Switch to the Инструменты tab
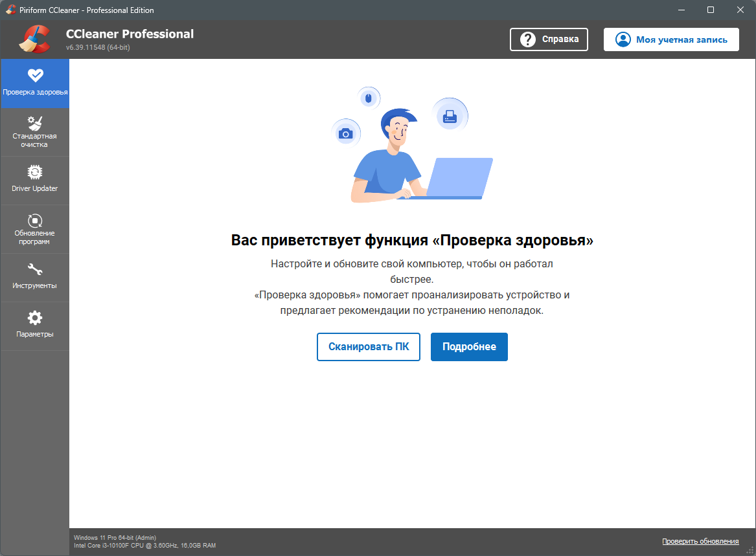756x556 pixels. (35, 278)
